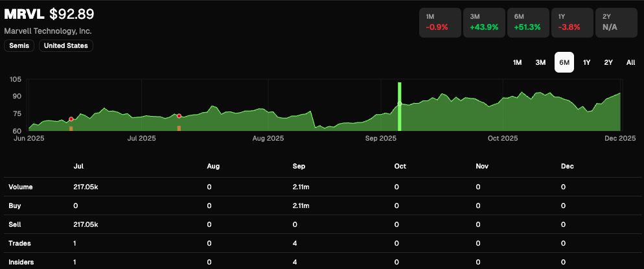Click the 75 y-axis label

(x=17, y=114)
